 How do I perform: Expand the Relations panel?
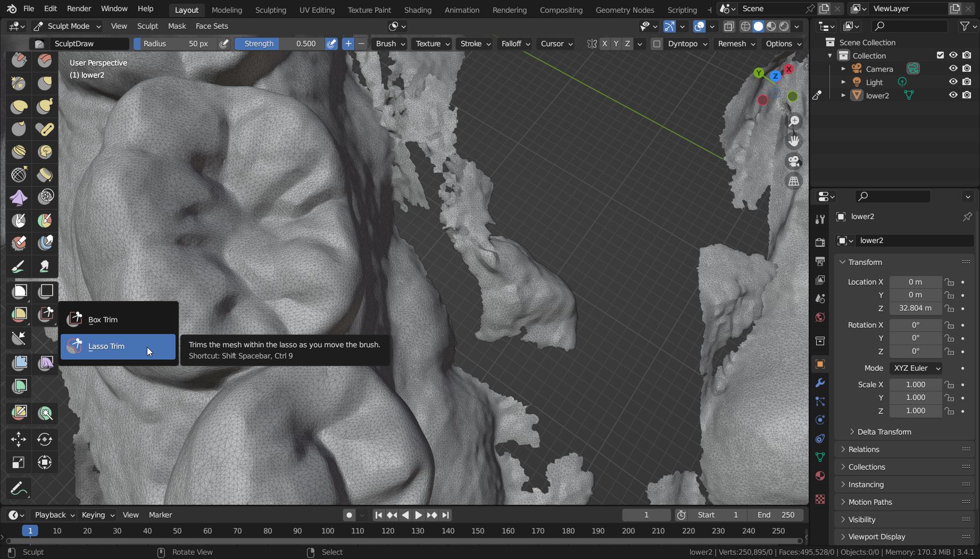click(863, 449)
